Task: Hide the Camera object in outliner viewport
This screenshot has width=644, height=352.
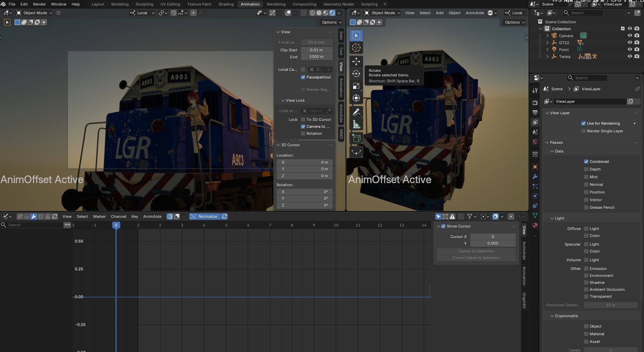Action: [630, 35]
